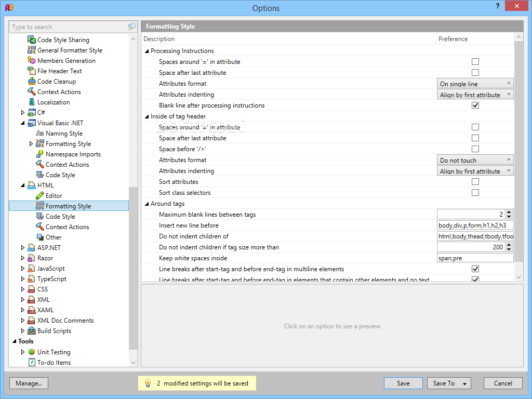Click the Manage... button

coord(29,383)
